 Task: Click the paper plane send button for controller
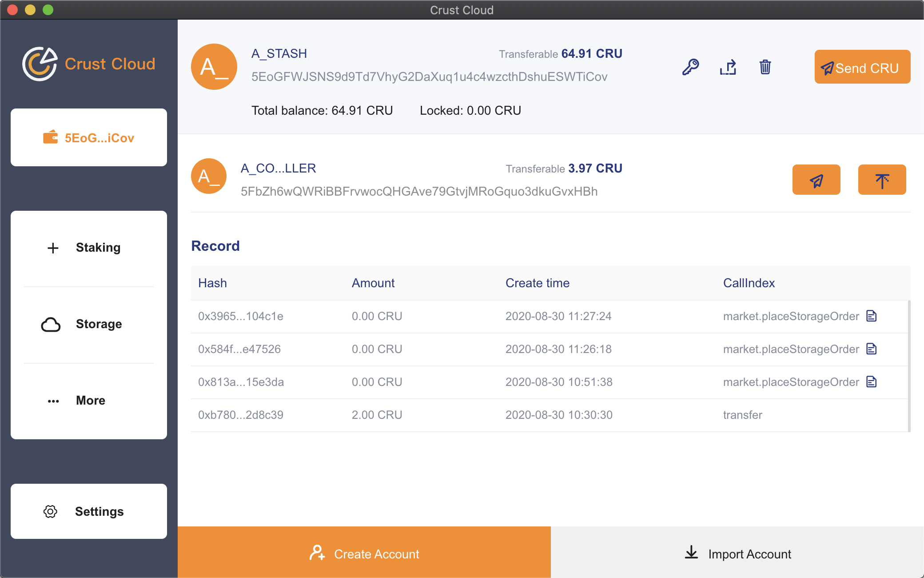(x=816, y=180)
